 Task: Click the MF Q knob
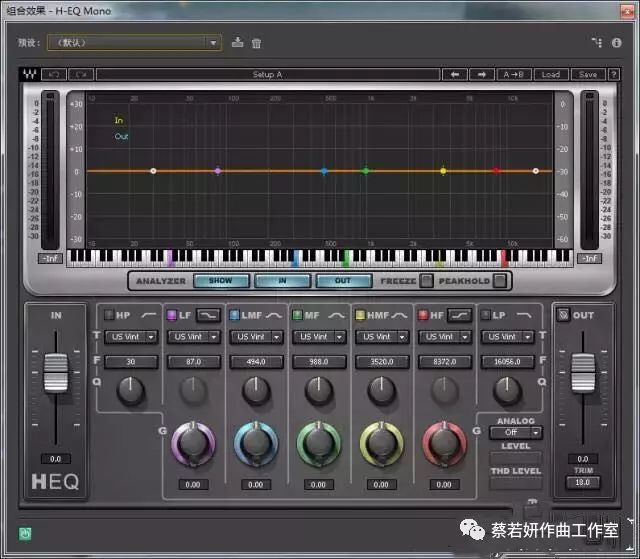pos(319,390)
